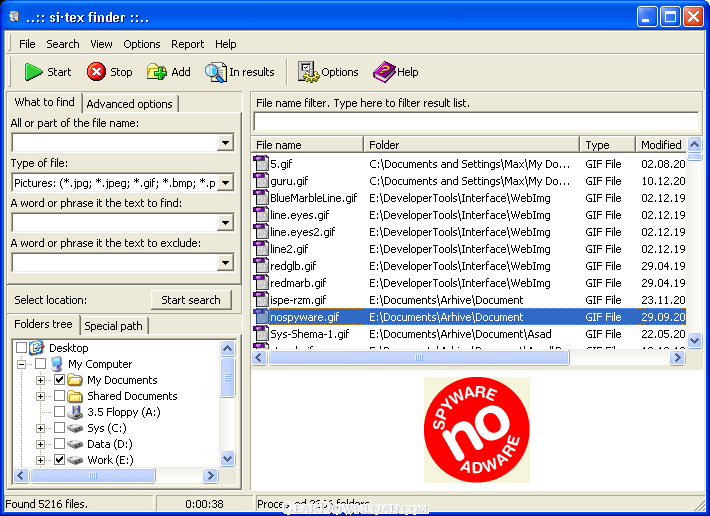The image size is (710, 516).
Task: Open the Type of file dropdown
Action: [225, 183]
